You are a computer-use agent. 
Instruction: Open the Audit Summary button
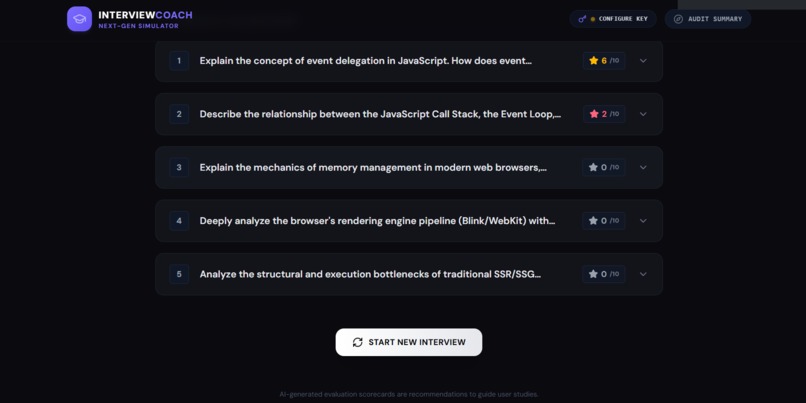pyautogui.click(x=708, y=19)
